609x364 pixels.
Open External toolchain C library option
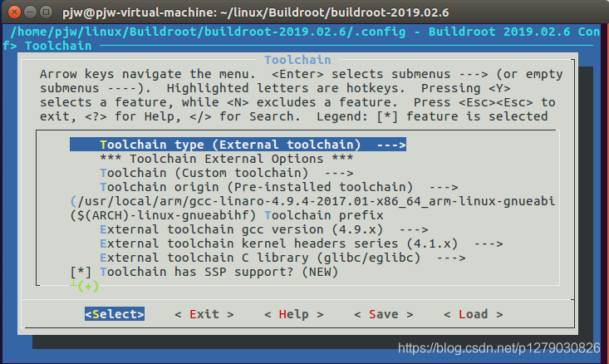coord(282,258)
